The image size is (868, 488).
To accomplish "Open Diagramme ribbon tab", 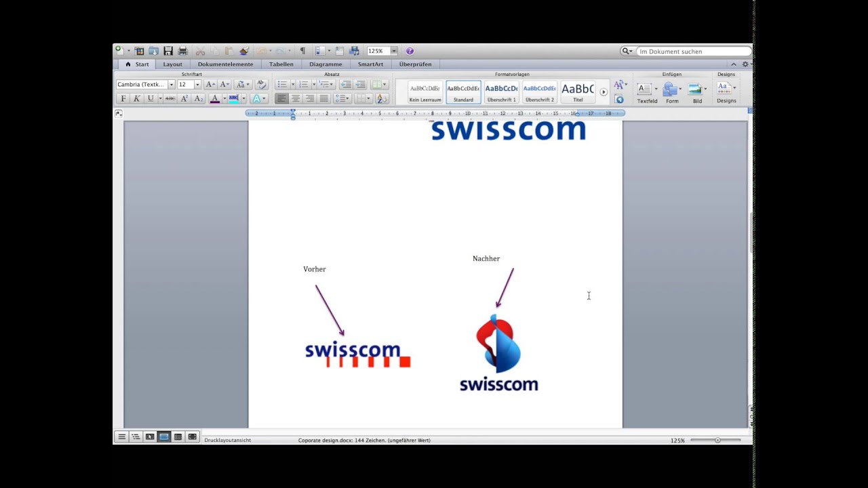I will coord(325,64).
